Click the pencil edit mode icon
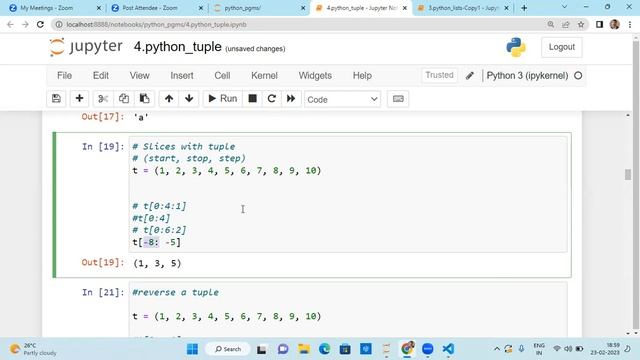Viewport: 640px width, 360px height. pos(470,76)
